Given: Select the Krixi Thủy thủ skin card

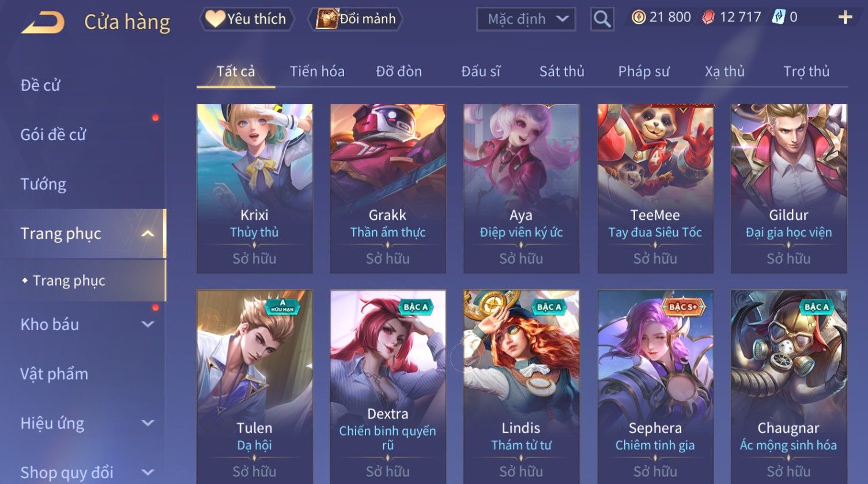Looking at the screenshot, I should (x=255, y=189).
